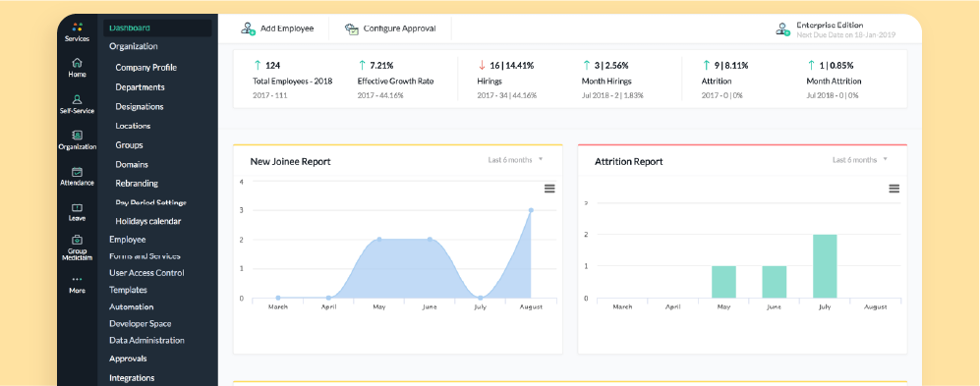Click the Effective Growth Rate stat
The width and height of the screenshot is (980, 386).
tap(395, 82)
